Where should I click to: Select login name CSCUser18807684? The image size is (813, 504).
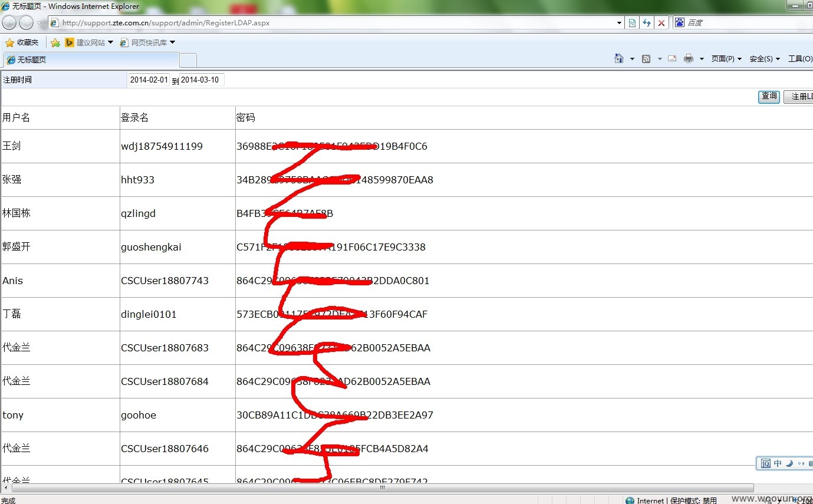[164, 381]
